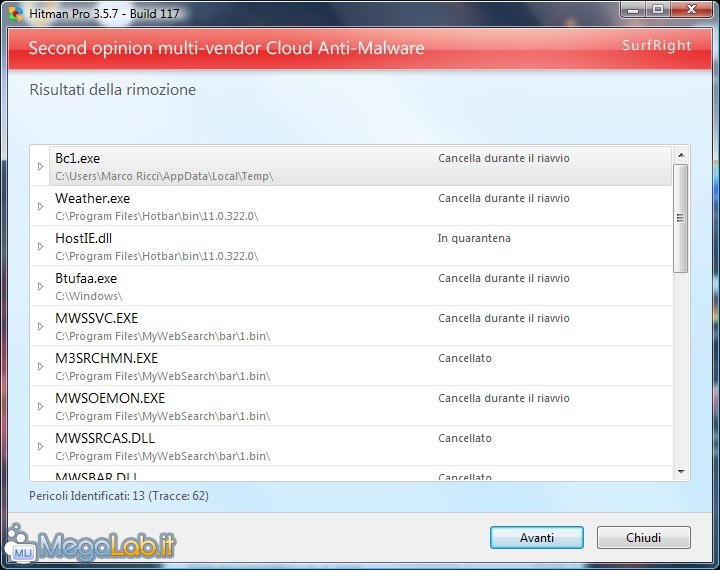
Task: Select the HostIE.dll file name
Action: (84, 238)
